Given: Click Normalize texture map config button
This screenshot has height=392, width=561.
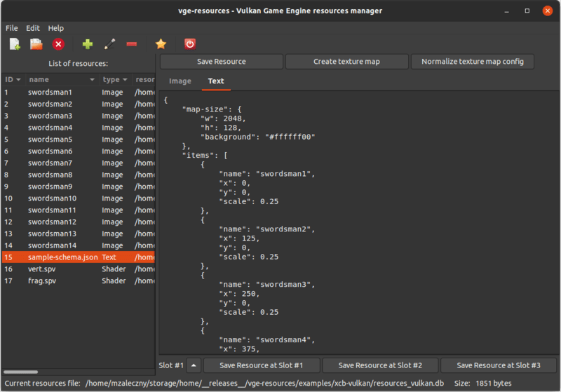Looking at the screenshot, I should (x=472, y=62).
